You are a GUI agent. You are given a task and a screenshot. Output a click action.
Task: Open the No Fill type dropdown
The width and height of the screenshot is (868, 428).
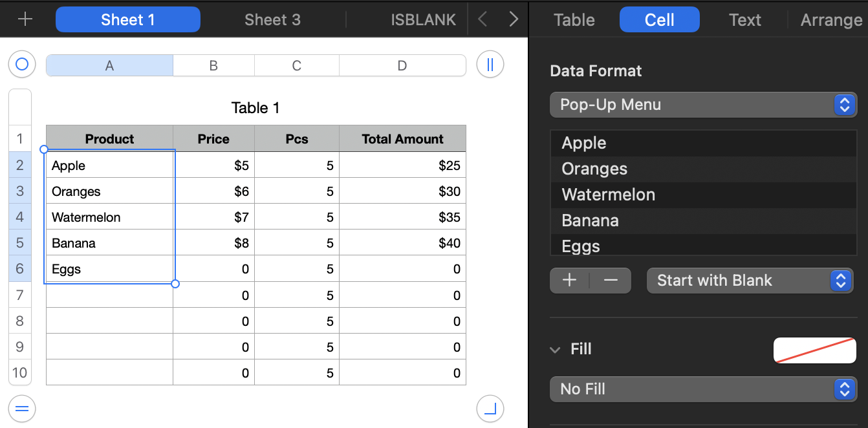[703, 389]
